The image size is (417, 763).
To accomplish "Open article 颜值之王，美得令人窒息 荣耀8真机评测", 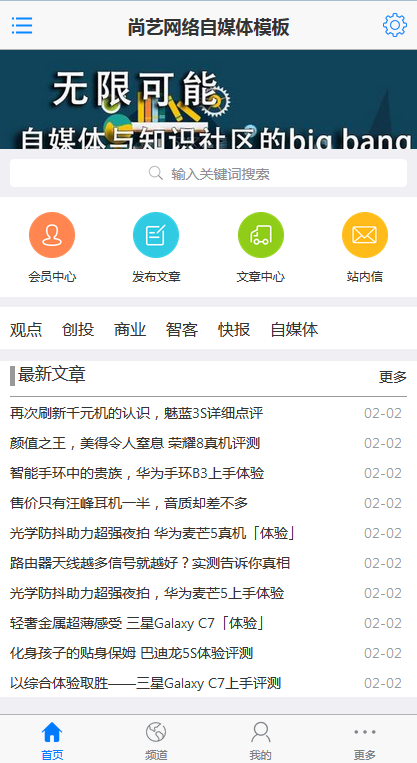I will [x=135, y=443].
